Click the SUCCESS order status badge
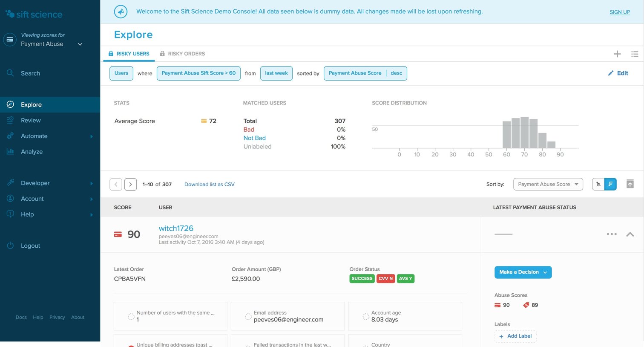 [x=362, y=279]
